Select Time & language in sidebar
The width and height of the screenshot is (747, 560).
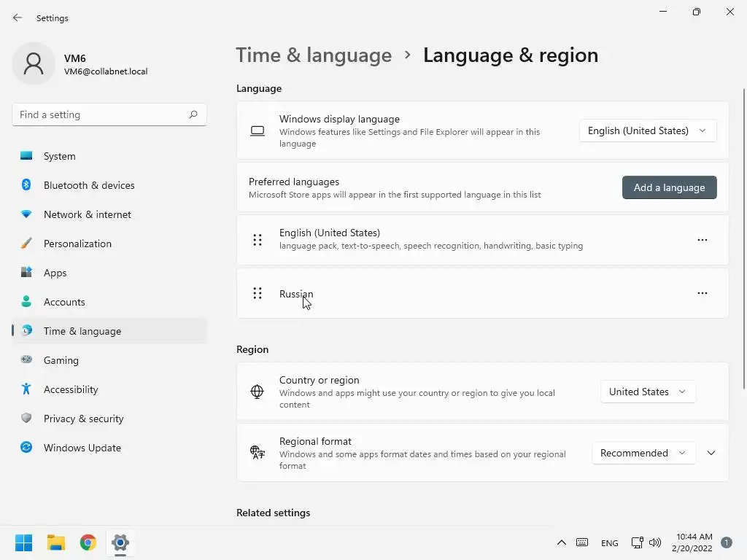[109, 331]
